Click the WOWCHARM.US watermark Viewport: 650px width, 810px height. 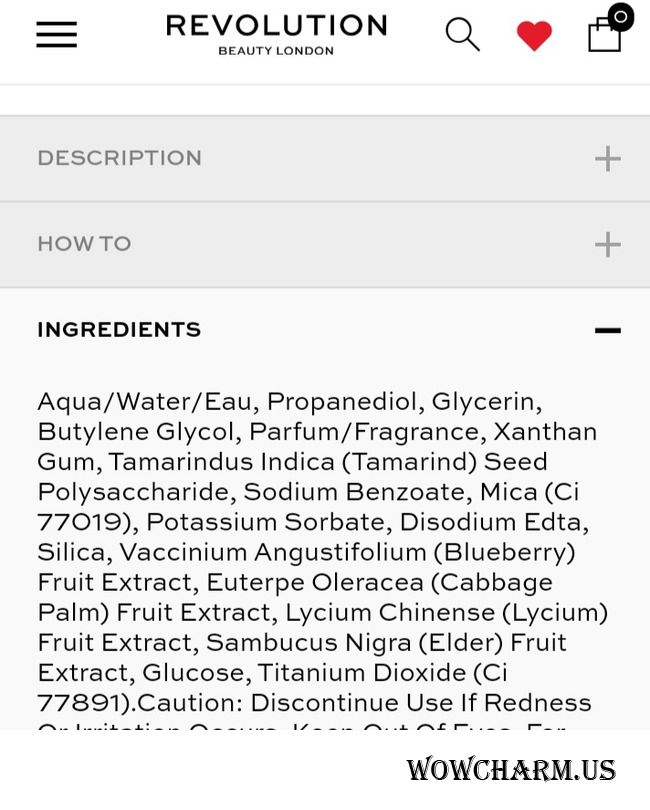[x=511, y=769]
